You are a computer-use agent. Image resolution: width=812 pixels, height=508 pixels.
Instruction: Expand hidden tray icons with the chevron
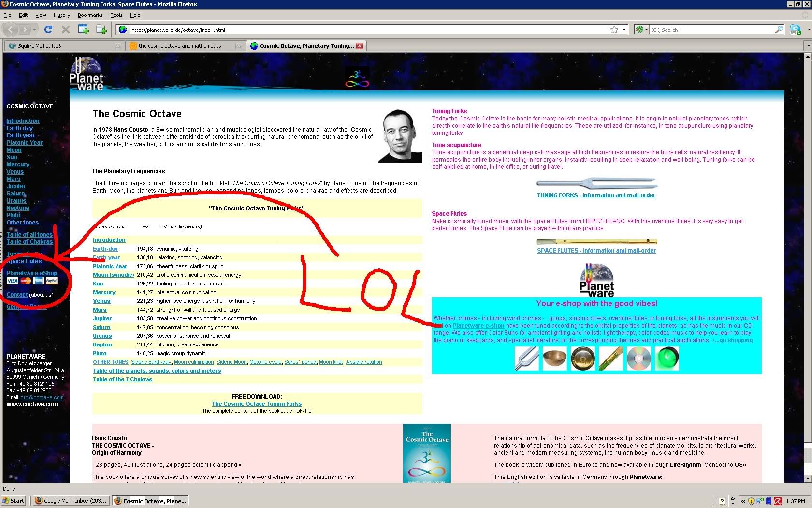coord(743,501)
